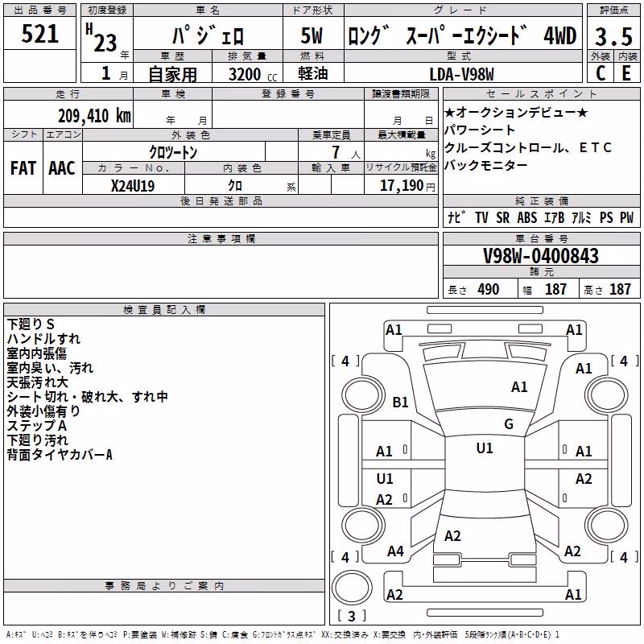The width and height of the screenshot is (644, 644).
Task: Select interior color クロ
Action: [x=235, y=186]
